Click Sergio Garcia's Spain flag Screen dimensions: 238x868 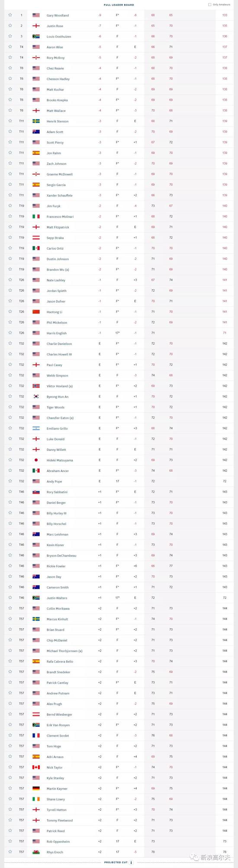(36, 185)
